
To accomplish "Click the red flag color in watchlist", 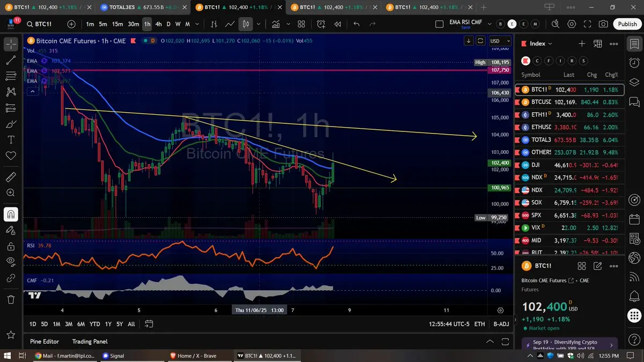I will point(526,61).
